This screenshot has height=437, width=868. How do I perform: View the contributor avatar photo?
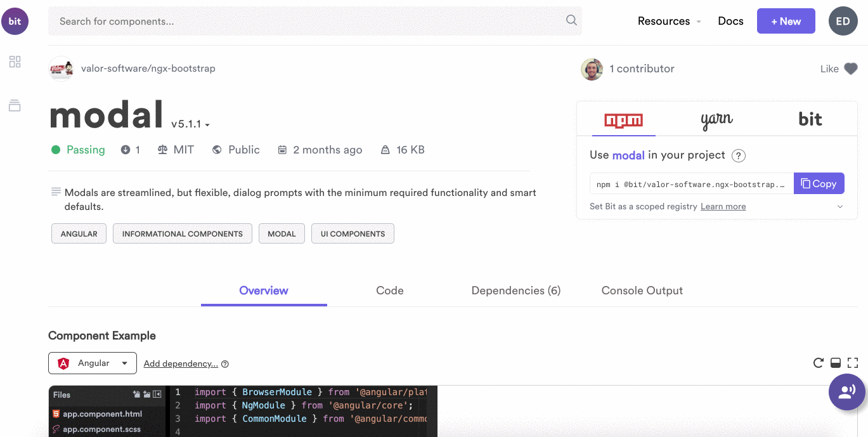(592, 69)
